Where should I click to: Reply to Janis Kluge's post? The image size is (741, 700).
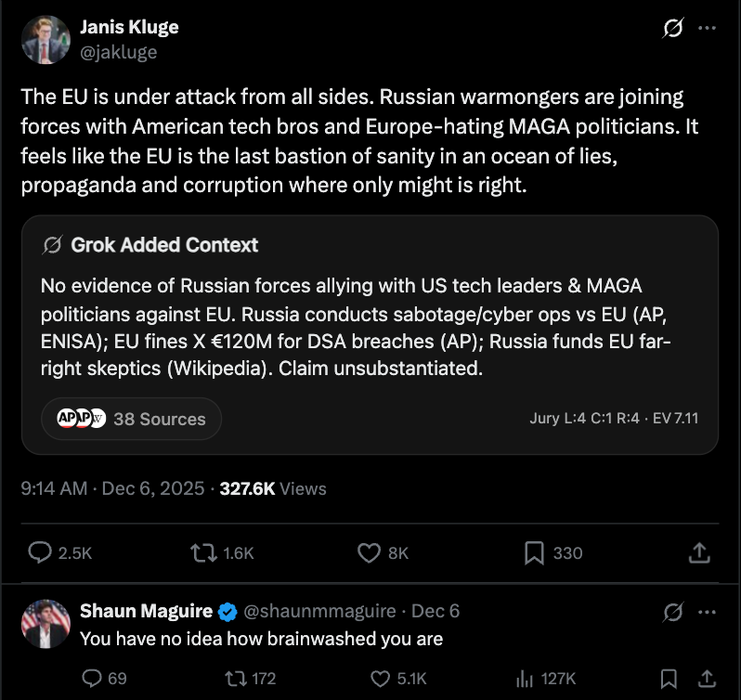[x=40, y=553]
